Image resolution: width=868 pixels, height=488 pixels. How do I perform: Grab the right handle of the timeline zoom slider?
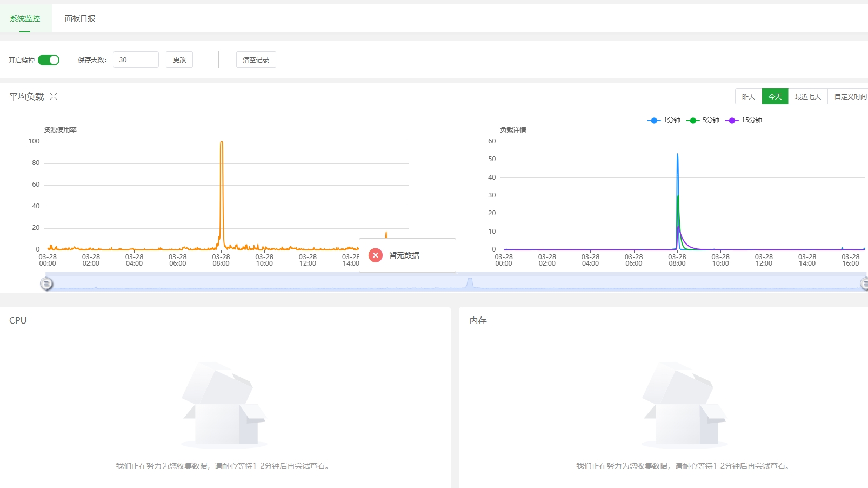864,283
